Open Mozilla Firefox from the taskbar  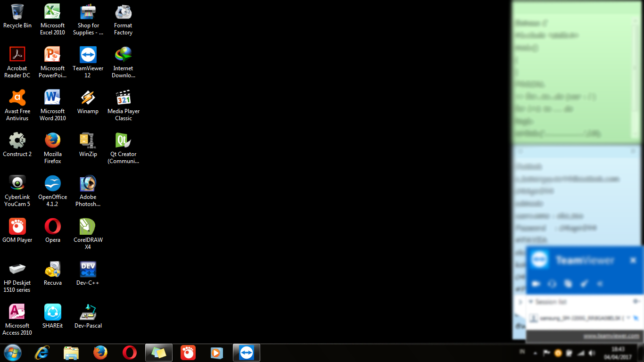coord(100,353)
